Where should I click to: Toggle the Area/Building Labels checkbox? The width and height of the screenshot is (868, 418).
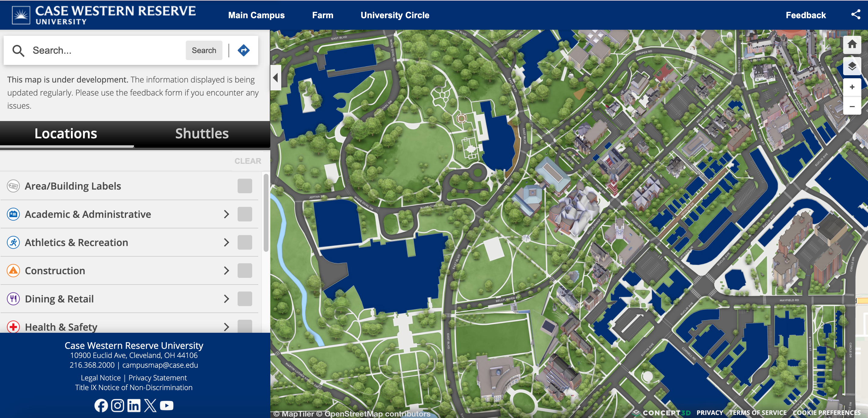coord(245,186)
